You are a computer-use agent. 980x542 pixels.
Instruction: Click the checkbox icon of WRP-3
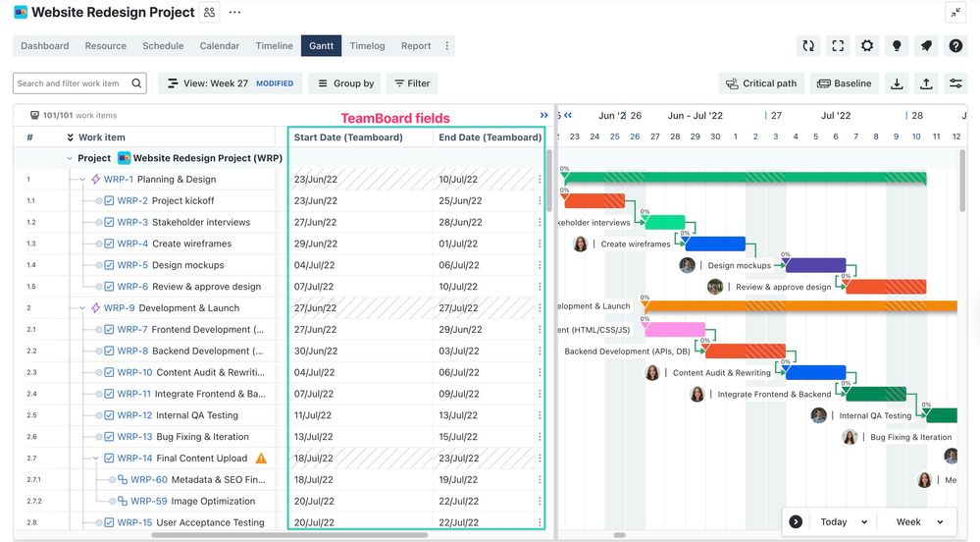(109, 222)
